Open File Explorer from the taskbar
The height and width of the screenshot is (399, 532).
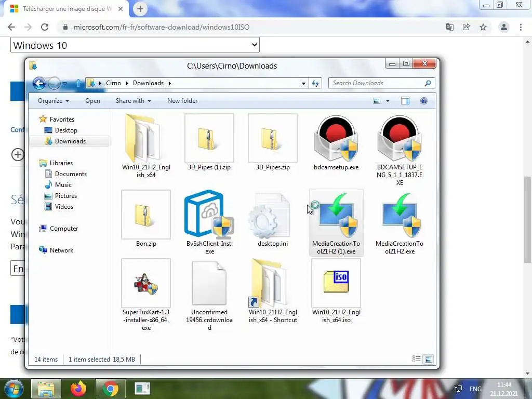click(x=46, y=389)
